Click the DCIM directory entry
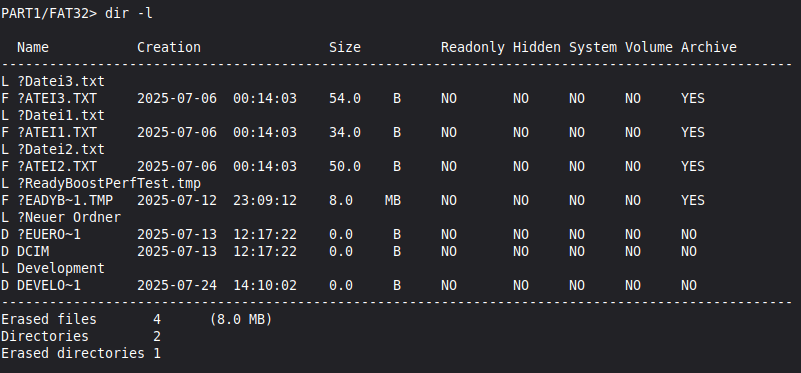This screenshot has width=801, height=373. click(x=33, y=251)
